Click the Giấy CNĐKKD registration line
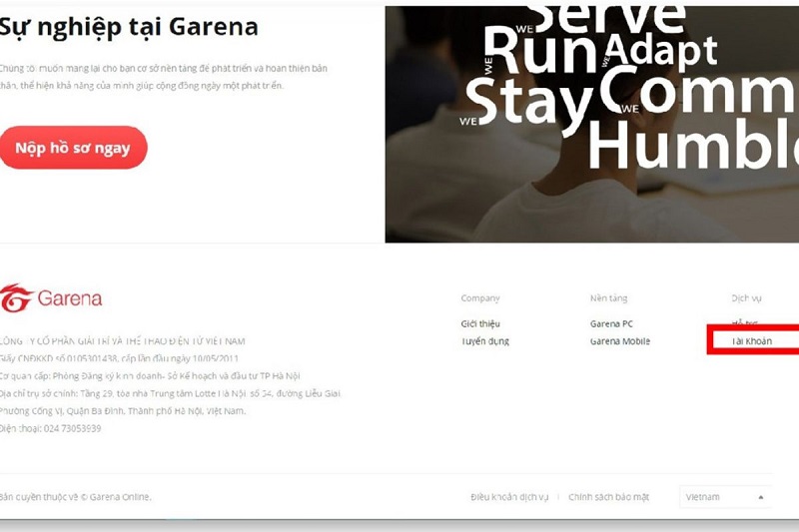This screenshot has height=532, width=799. click(x=119, y=358)
